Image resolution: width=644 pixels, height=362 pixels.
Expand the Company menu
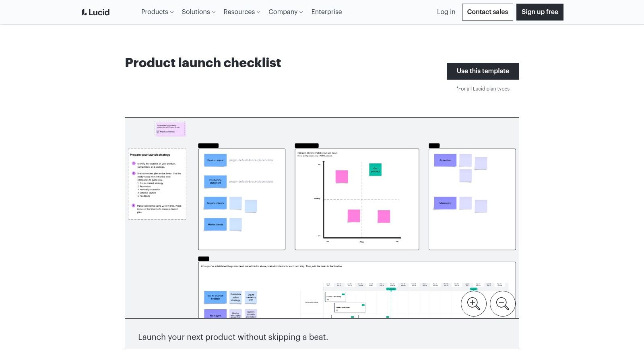[x=285, y=12]
